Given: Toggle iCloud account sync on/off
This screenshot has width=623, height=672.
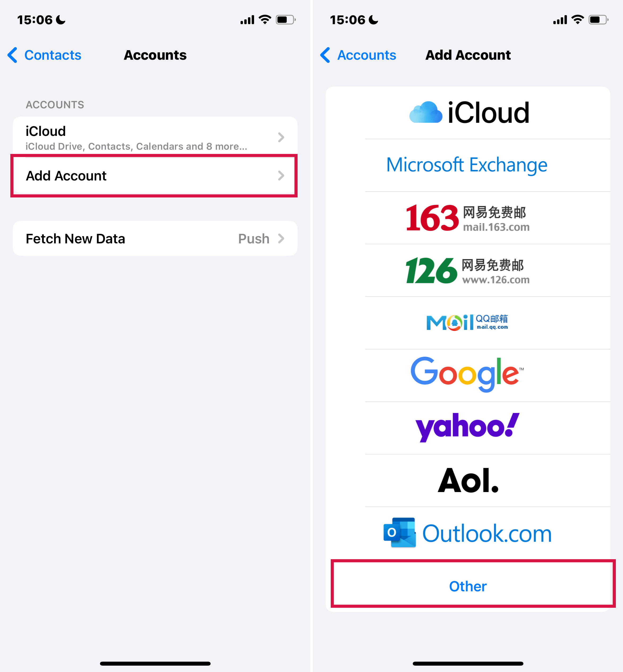Looking at the screenshot, I should (x=155, y=138).
